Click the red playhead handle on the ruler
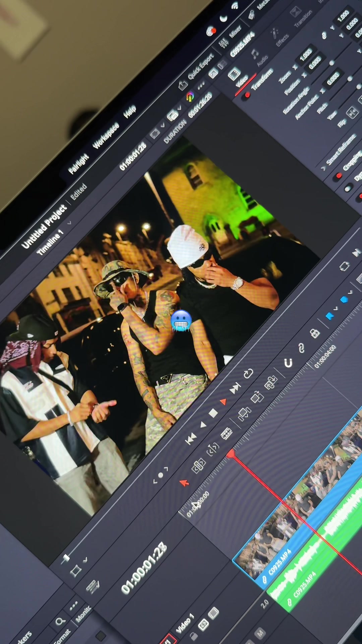 click(x=231, y=454)
